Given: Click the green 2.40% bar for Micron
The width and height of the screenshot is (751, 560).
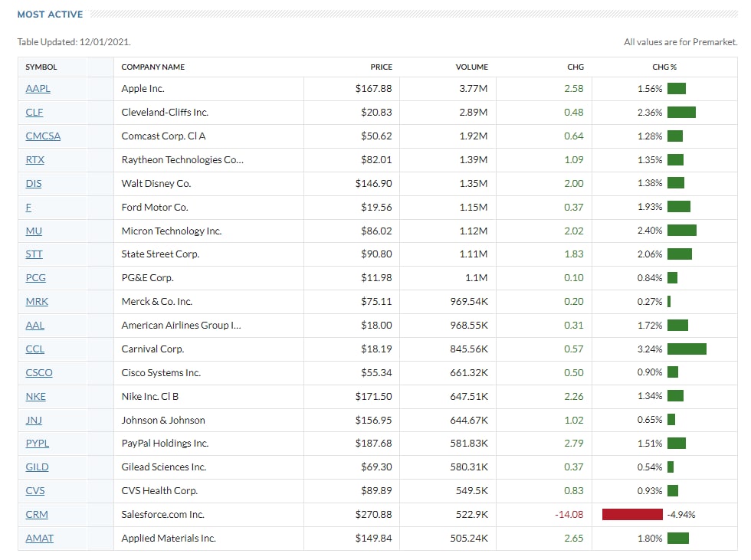Looking at the screenshot, I should click(681, 231).
